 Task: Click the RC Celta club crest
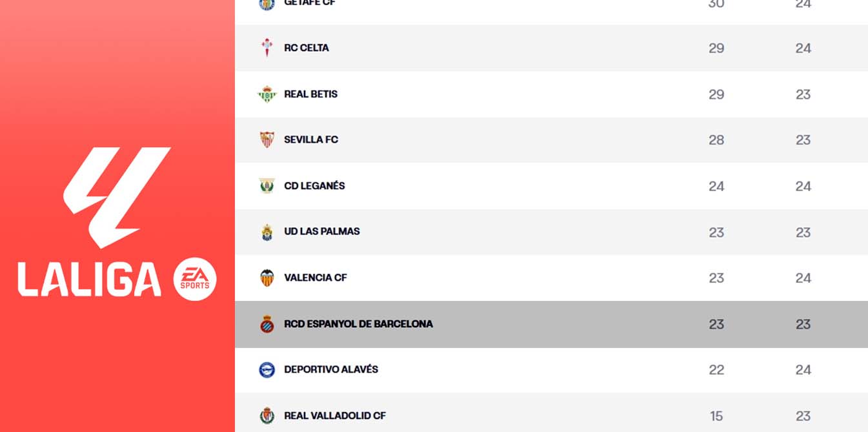[267, 48]
